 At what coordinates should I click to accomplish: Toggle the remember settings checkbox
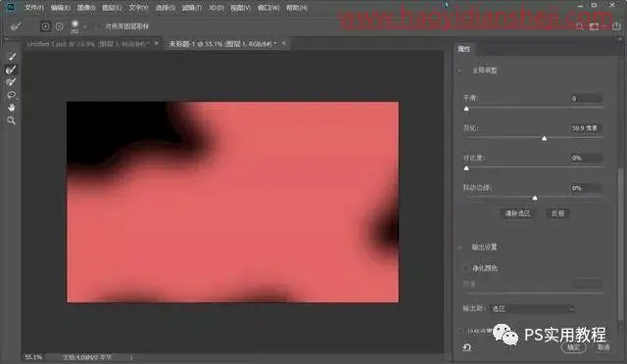tap(461, 331)
